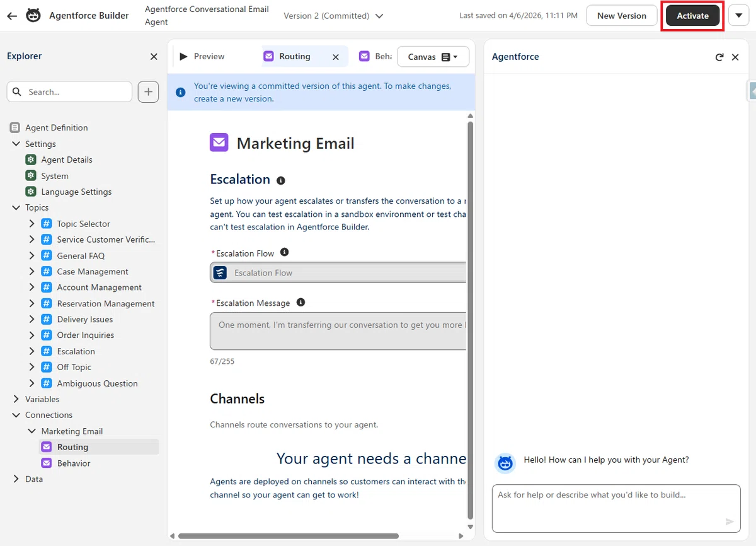
Task: Click the Case Management hash icon
Action: point(46,272)
